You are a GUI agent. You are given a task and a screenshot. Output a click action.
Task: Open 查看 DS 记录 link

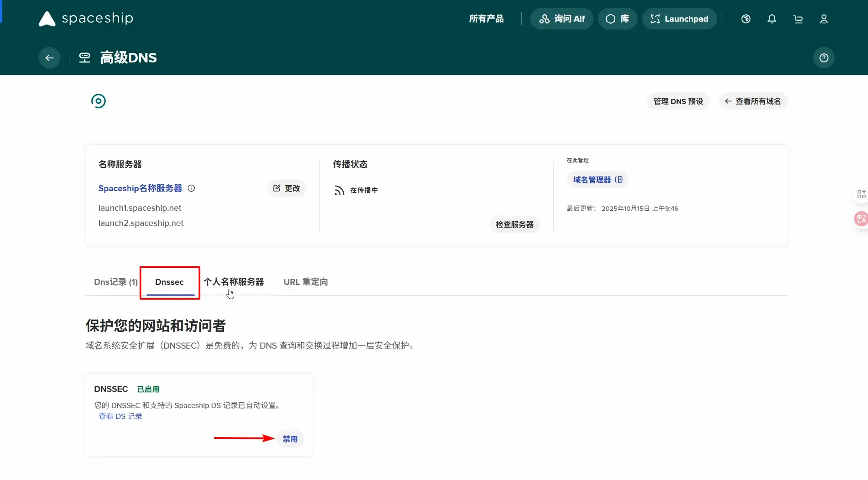point(120,416)
